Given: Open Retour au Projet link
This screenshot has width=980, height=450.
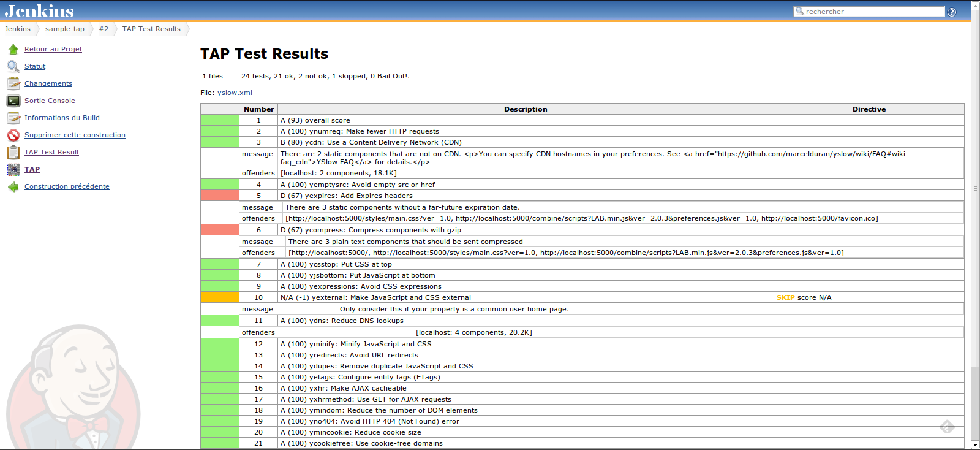Looking at the screenshot, I should 53,49.
